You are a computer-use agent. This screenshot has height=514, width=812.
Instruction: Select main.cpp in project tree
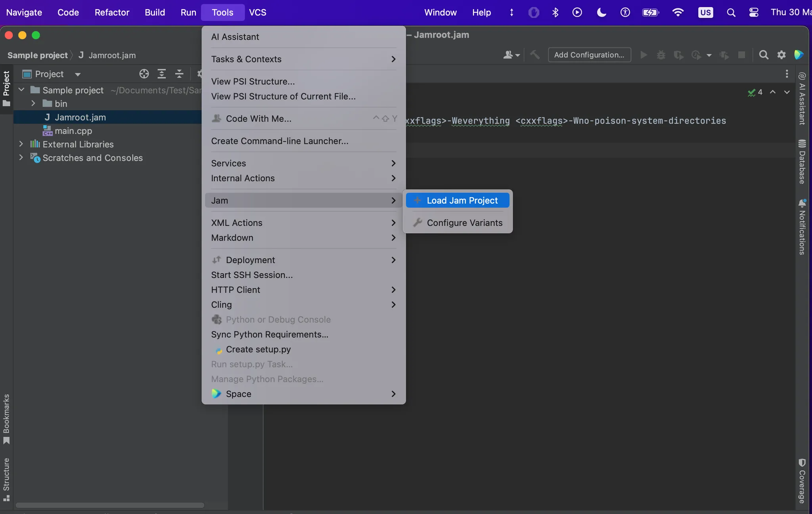coord(73,131)
